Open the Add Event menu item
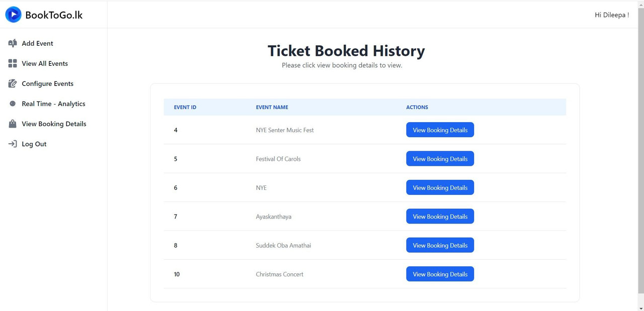644x311 pixels. [37, 43]
